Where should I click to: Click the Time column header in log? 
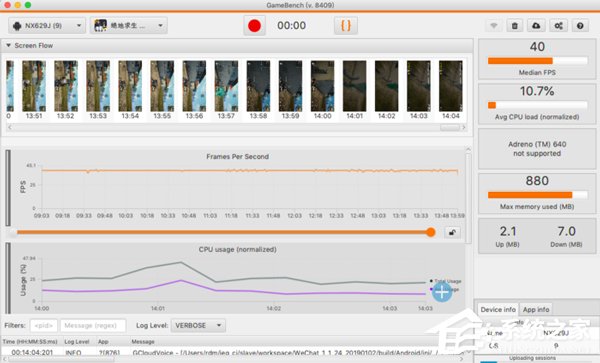30,342
